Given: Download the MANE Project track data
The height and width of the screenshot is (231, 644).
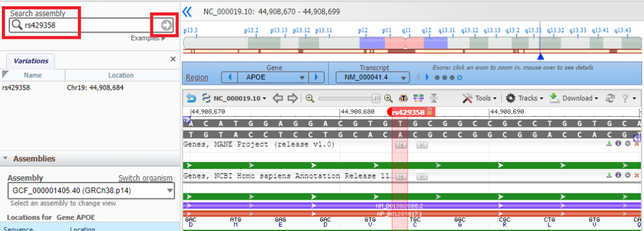Looking at the screenshot, I should click(609, 144).
